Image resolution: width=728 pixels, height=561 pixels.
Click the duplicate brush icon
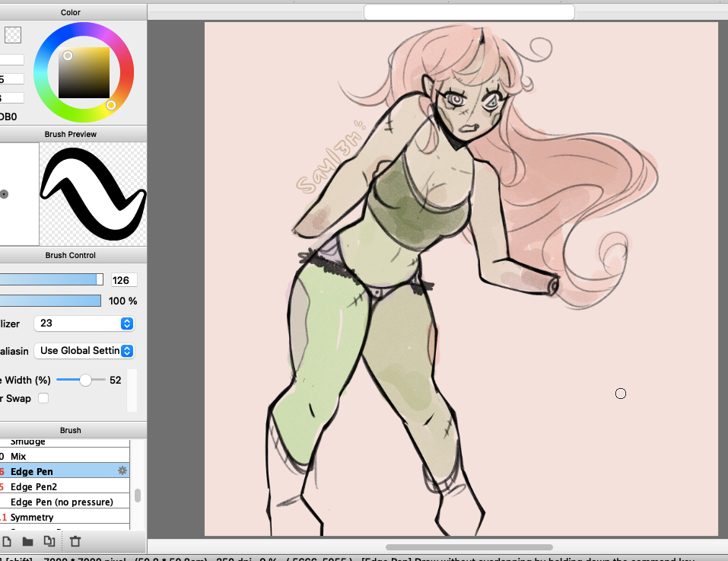pos(49,541)
